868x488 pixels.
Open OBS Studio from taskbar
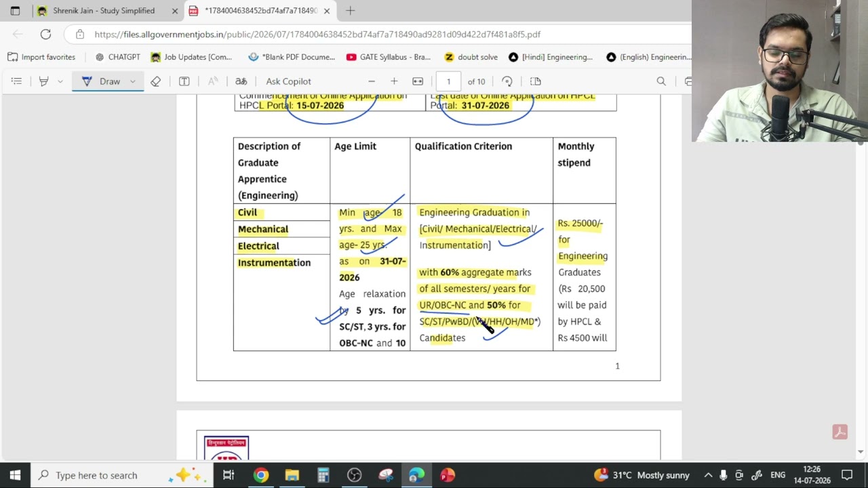pyautogui.click(x=354, y=475)
